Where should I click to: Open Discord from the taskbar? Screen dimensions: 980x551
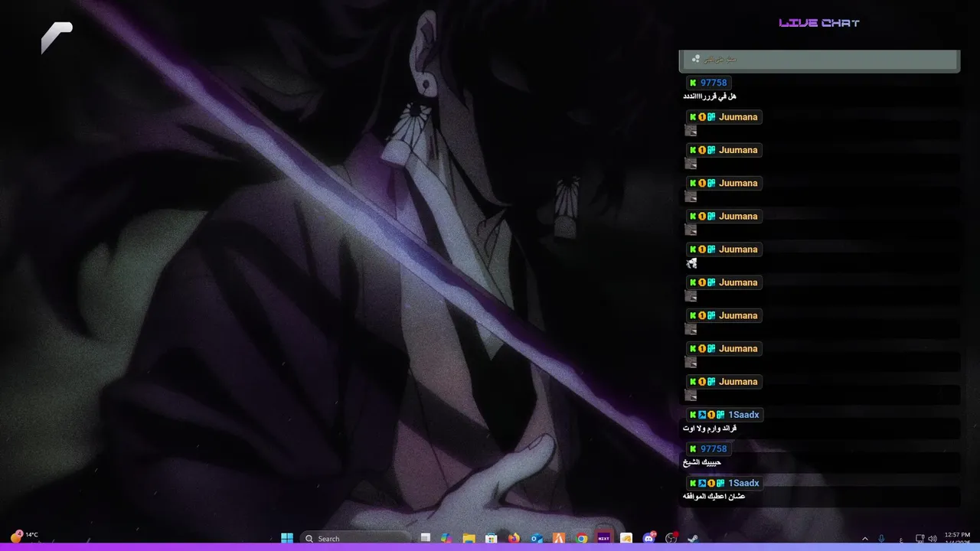pyautogui.click(x=649, y=538)
